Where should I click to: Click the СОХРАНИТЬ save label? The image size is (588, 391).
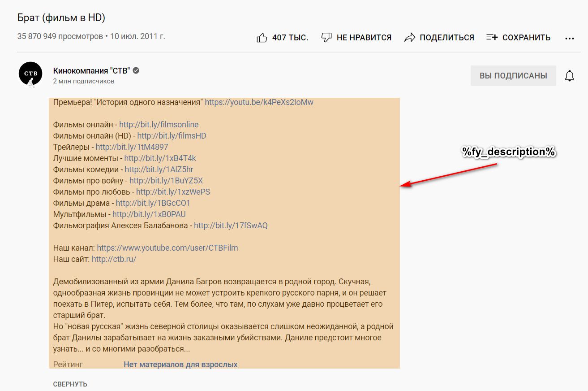click(527, 38)
